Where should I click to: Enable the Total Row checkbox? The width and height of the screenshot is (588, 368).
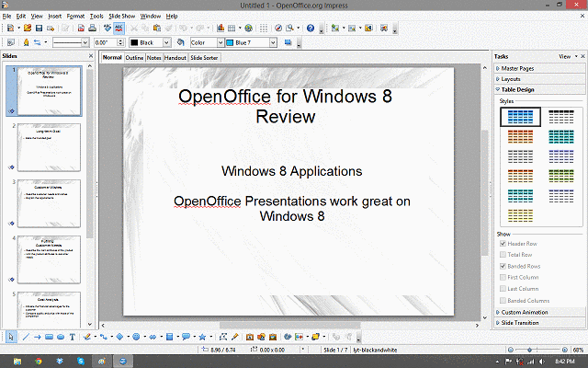503,255
